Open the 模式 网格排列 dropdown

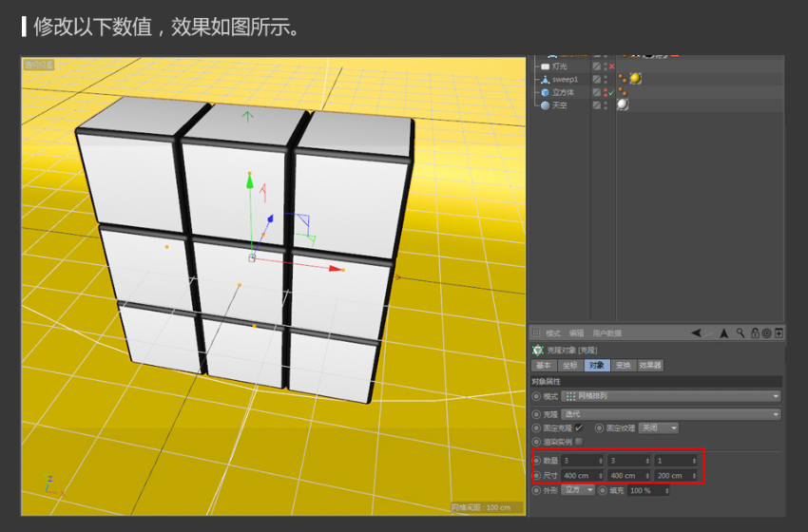click(x=670, y=396)
